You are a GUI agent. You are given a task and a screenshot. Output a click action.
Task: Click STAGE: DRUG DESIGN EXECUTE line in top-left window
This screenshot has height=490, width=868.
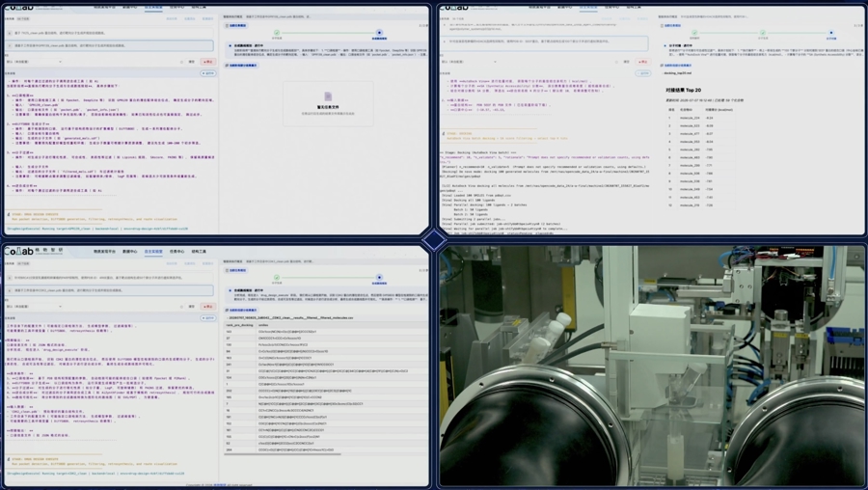[x=35, y=214]
